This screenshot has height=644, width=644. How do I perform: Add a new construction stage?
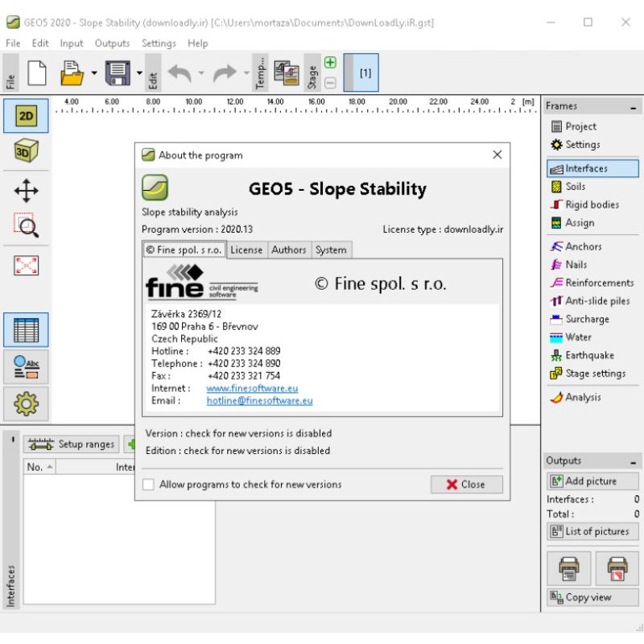pos(330,63)
